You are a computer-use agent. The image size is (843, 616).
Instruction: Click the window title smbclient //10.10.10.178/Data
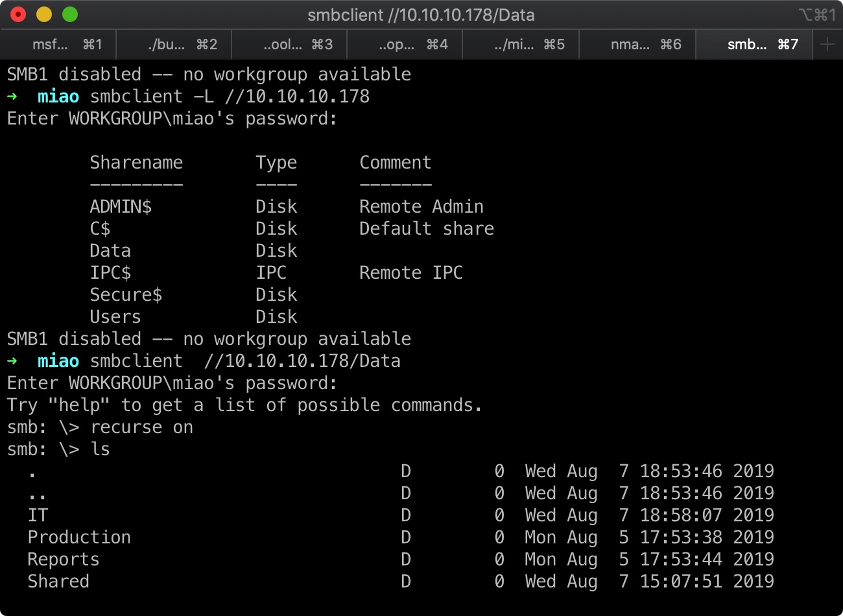tap(421, 15)
